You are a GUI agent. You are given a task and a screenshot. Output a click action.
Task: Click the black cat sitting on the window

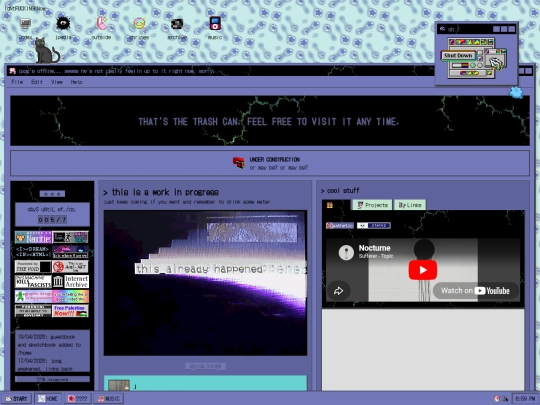tap(46, 51)
